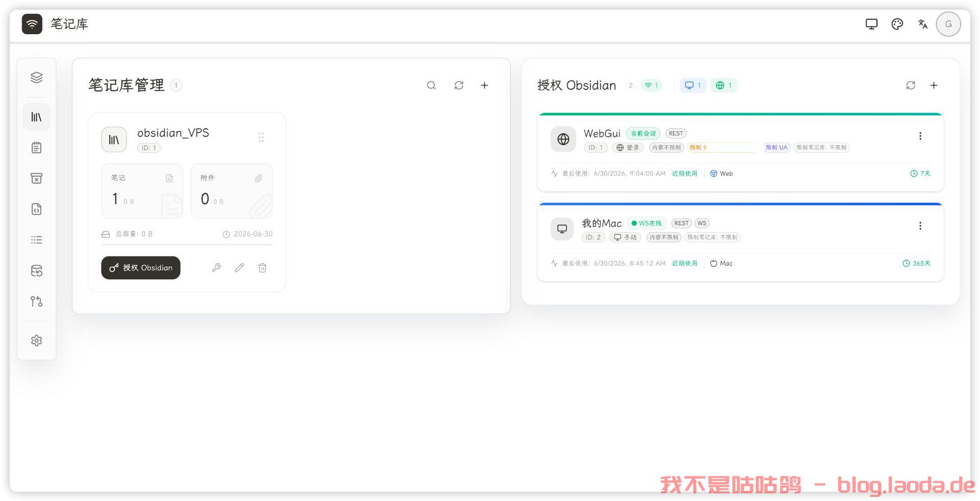Open the WebGui card three-dot menu
980x501 pixels.
pyautogui.click(x=920, y=136)
